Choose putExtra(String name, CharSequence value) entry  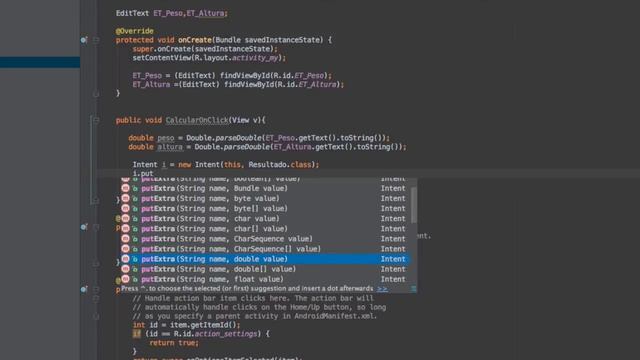[266, 239]
